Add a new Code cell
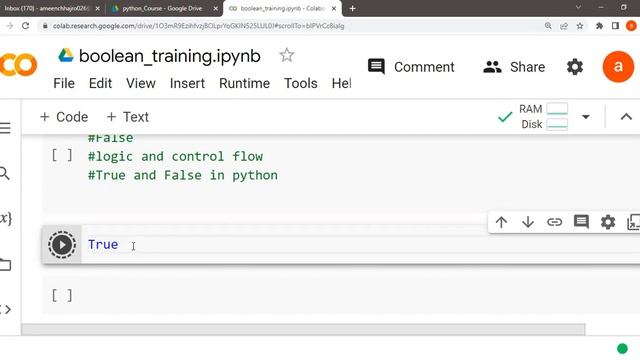640x360 pixels. tap(64, 117)
